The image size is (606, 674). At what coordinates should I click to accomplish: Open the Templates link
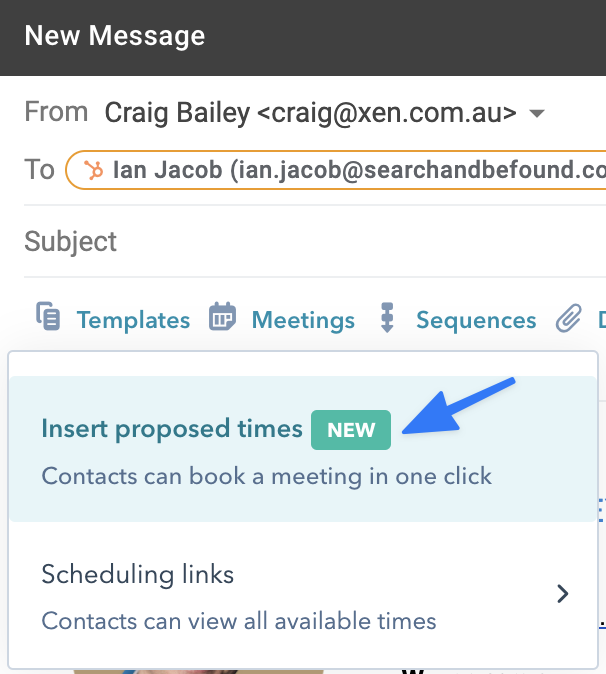[133, 320]
